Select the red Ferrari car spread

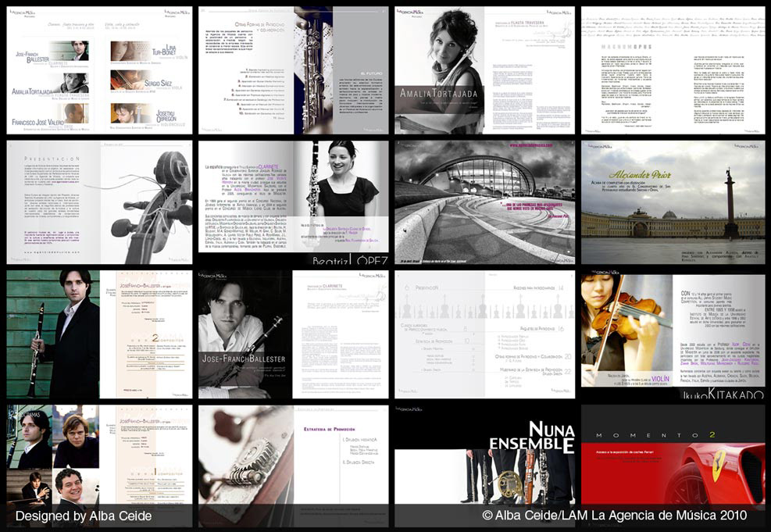point(673,466)
